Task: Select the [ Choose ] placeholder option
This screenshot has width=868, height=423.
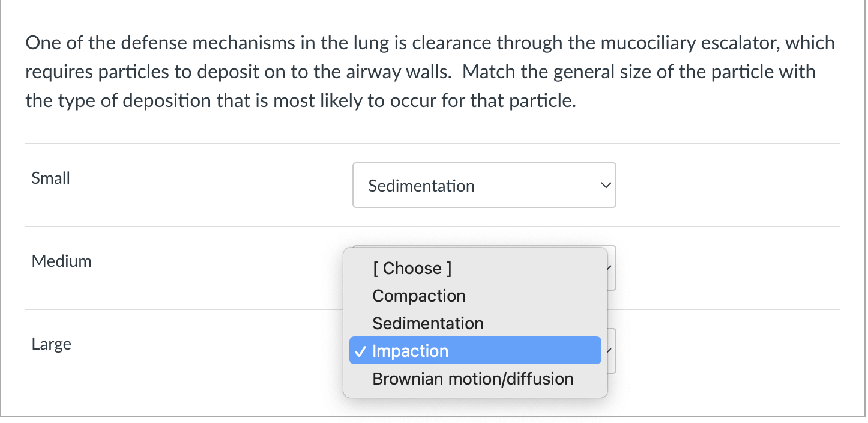Action: point(412,268)
